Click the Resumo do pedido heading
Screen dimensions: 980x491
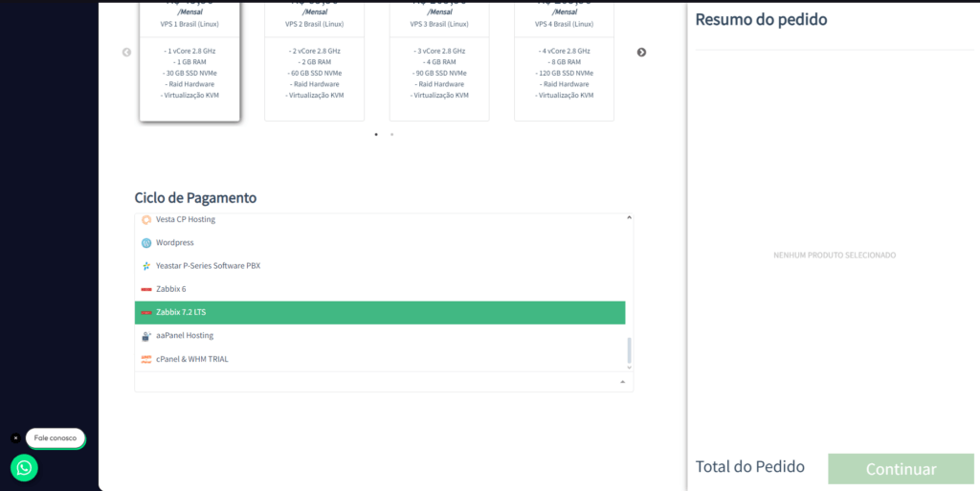pos(761,19)
